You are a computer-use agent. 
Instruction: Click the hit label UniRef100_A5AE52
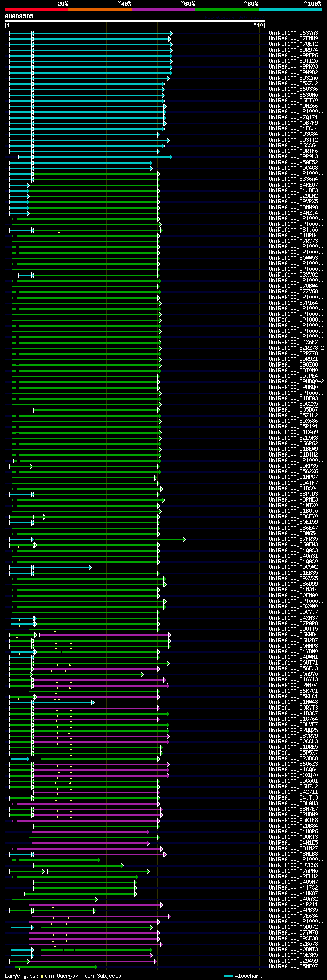pos(293,163)
